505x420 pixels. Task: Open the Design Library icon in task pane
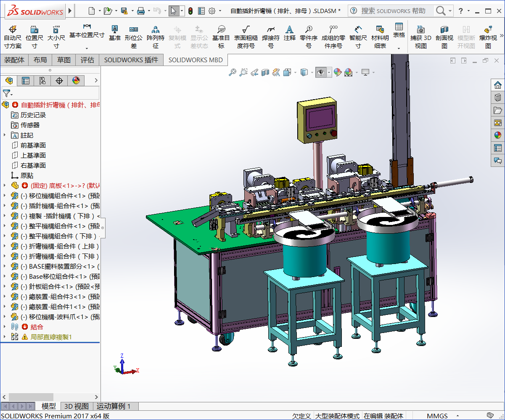(x=498, y=98)
